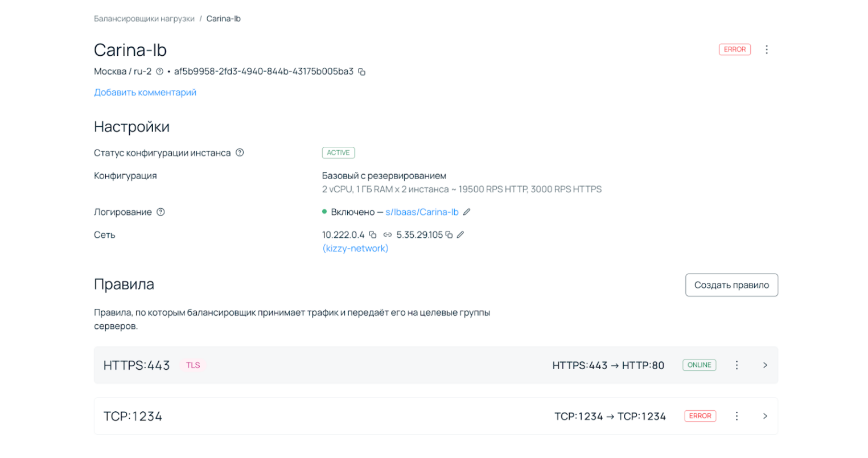This screenshot has width=868, height=458.
Task: Click the ERROR badge on TCP:1234 rule
Action: coord(700,416)
